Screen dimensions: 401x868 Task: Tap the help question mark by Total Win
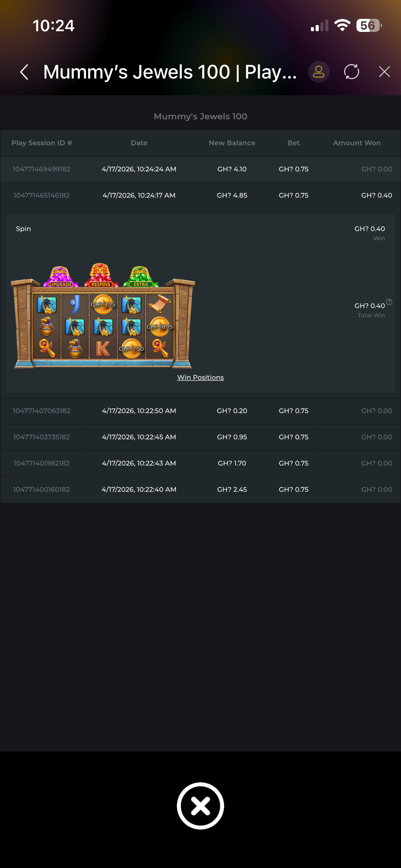389,302
